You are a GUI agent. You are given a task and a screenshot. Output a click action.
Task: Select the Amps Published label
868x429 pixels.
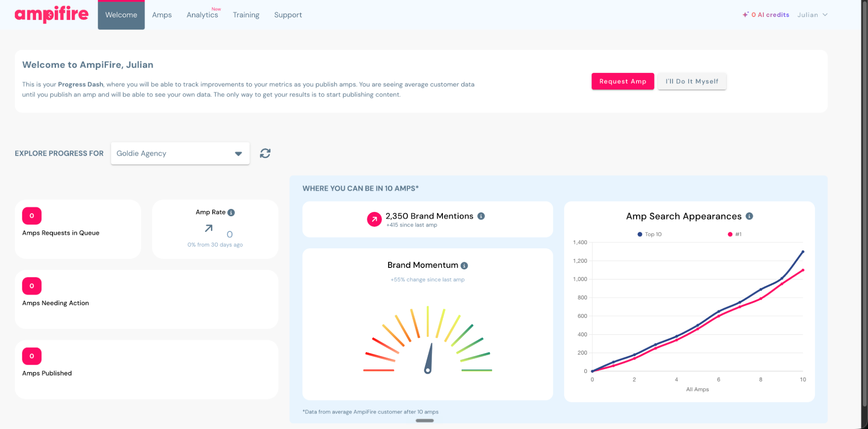click(x=47, y=373)
